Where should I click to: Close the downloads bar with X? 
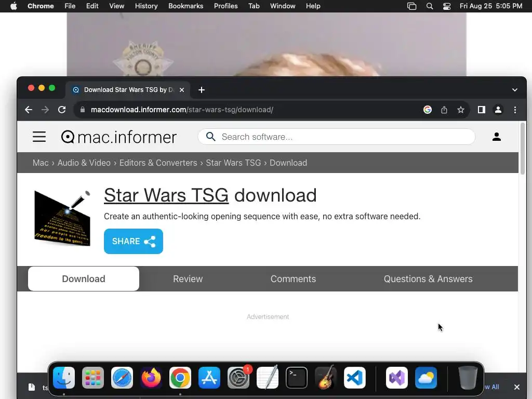tap(517, 387)
